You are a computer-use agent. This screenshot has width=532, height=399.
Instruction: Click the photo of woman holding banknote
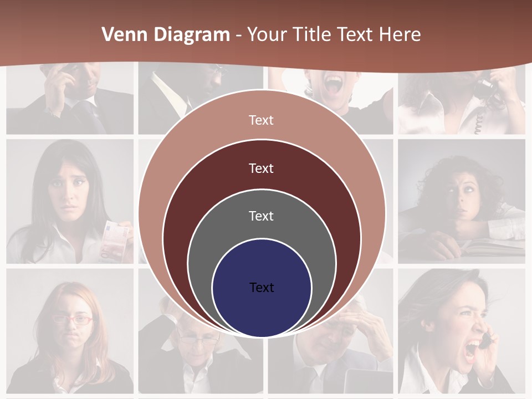(x=70, y=201)
